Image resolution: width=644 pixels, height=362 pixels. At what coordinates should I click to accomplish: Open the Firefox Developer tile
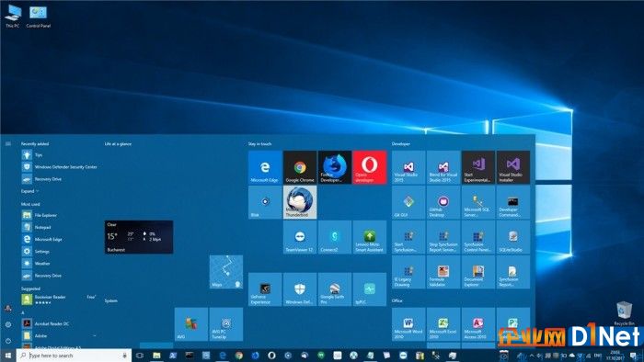335,167
